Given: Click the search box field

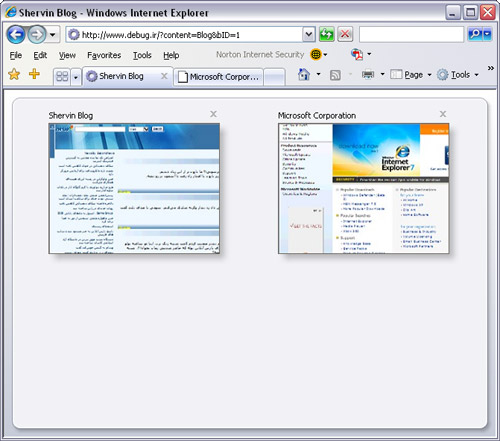Looking at the screenshot, I should [412, 34].
